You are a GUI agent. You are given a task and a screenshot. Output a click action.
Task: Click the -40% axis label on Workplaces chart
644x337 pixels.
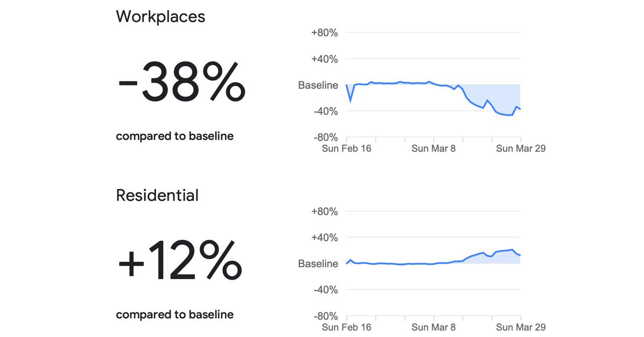(325, 112)
